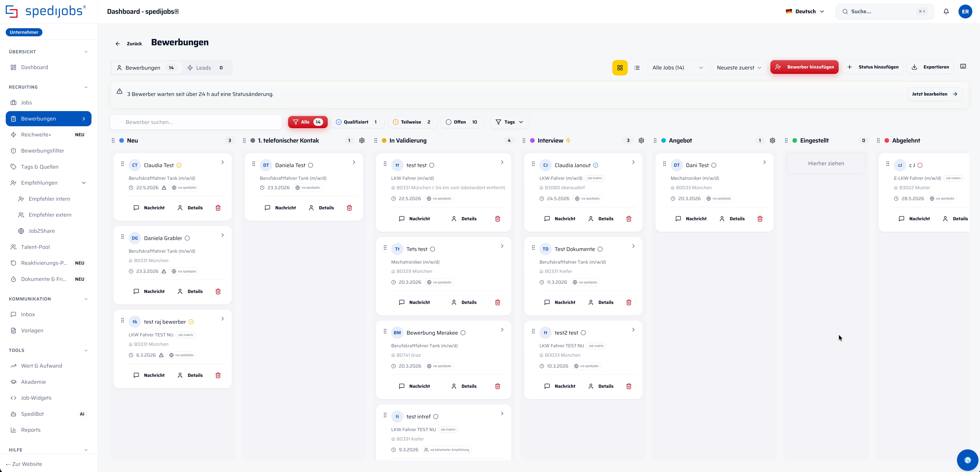This screenshot has height=472, width=980.
Task: Expand the test test card chevron
Action: click(x=502, y=162)
